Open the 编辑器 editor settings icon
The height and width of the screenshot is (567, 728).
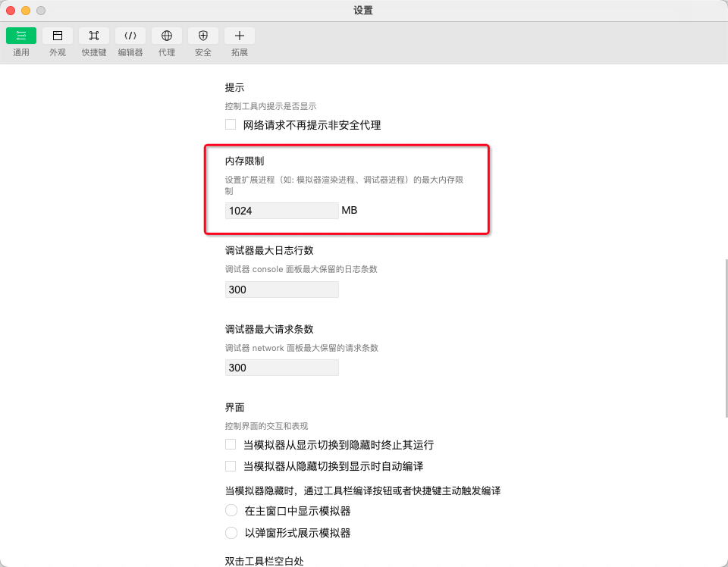click(x=130, y=36)
